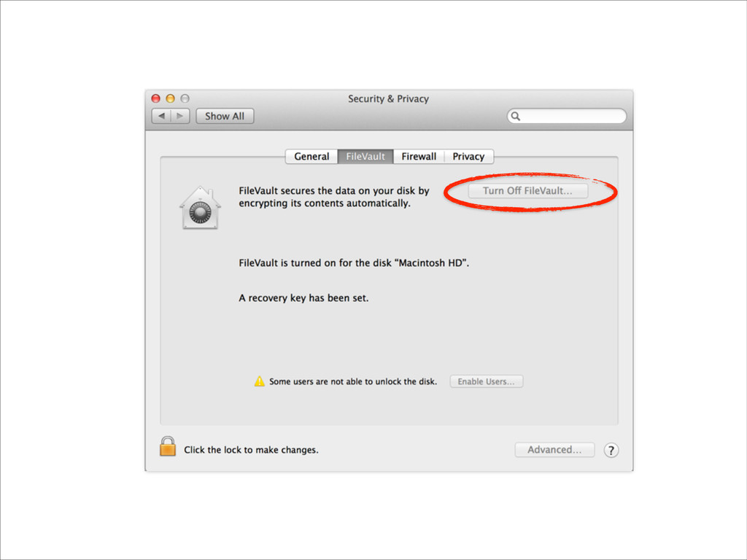Click the FileVault house safe icon
Screen dimensions: 747x560
coord(200,208)
